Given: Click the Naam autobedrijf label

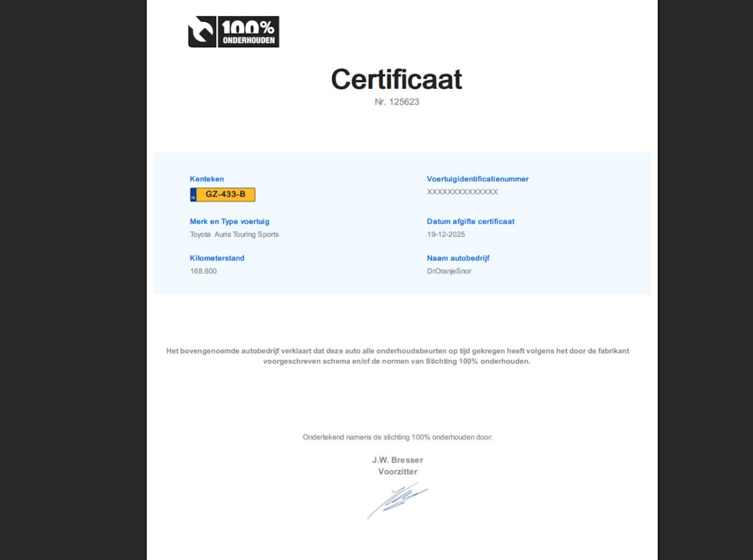Looking at the screenshot, I should click(x=458, y=258).
